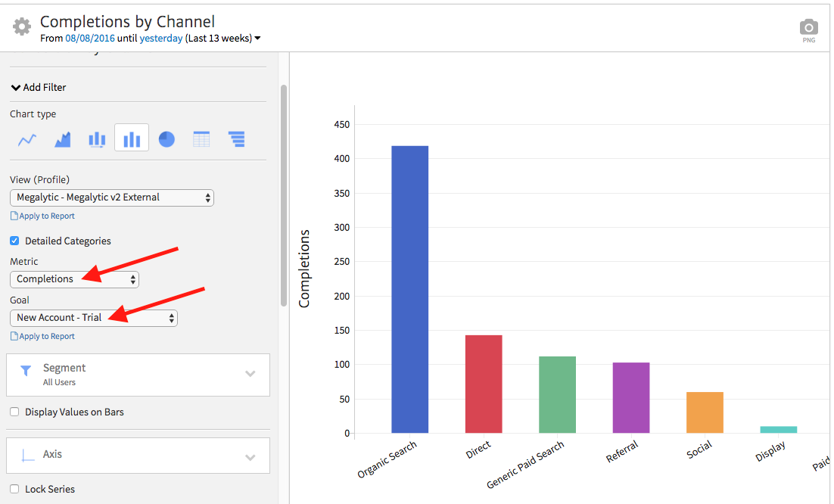Image resolution: width=834 pixels, height=504 pixels.
Task: Select the funnel chart type icon
Action: (237, 140)
